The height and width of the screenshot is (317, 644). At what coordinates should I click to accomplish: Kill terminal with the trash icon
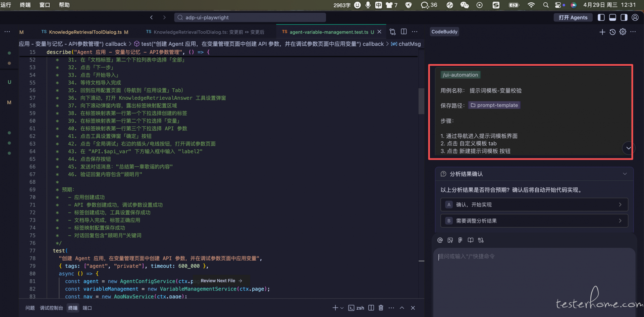pos(381,308)
